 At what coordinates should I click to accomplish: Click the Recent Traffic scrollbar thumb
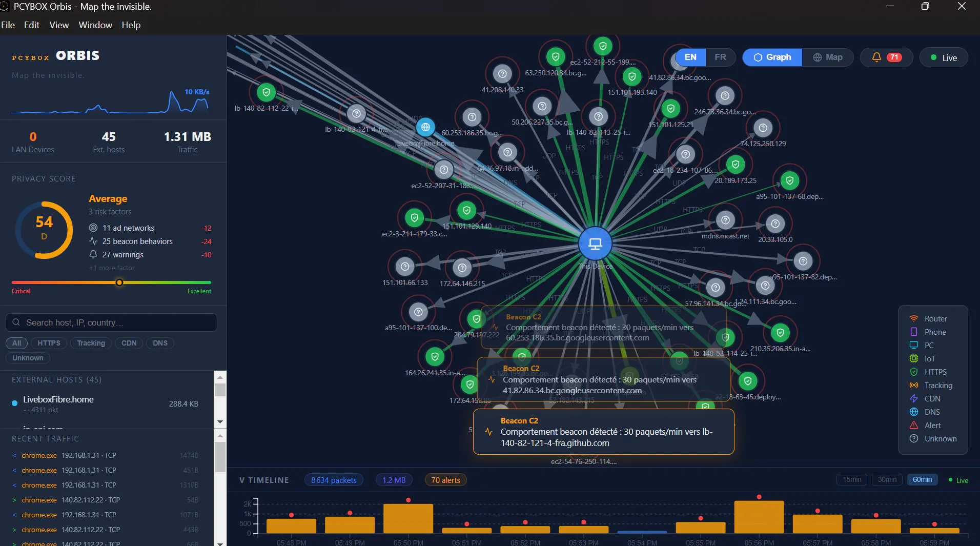(220, 457)
